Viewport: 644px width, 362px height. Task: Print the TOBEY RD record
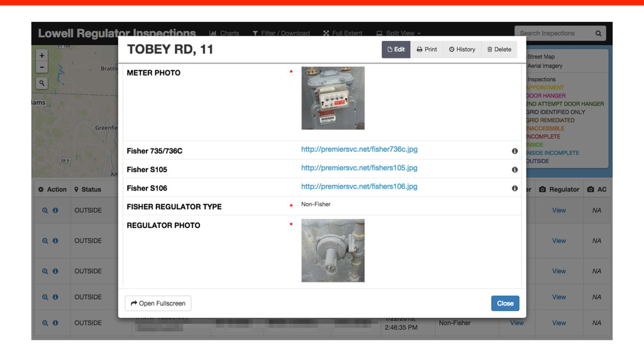pyautogui.click(x=427, y=49)
